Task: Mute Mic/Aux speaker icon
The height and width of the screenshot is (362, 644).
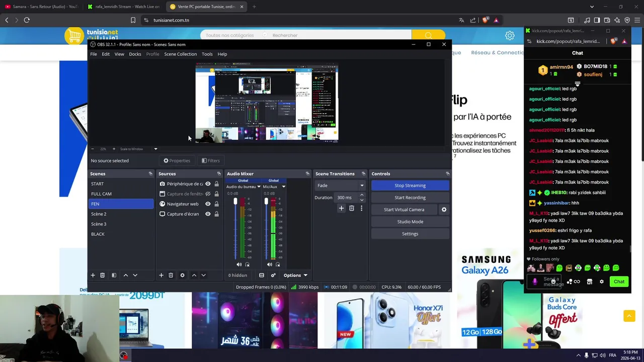Action: coord(270,264)
